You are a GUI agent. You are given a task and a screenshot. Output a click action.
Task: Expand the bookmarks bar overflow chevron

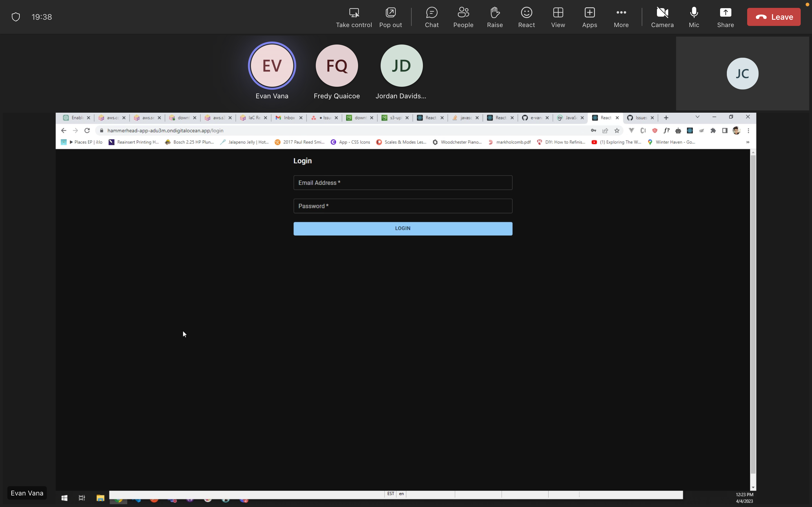click(748, 142)
